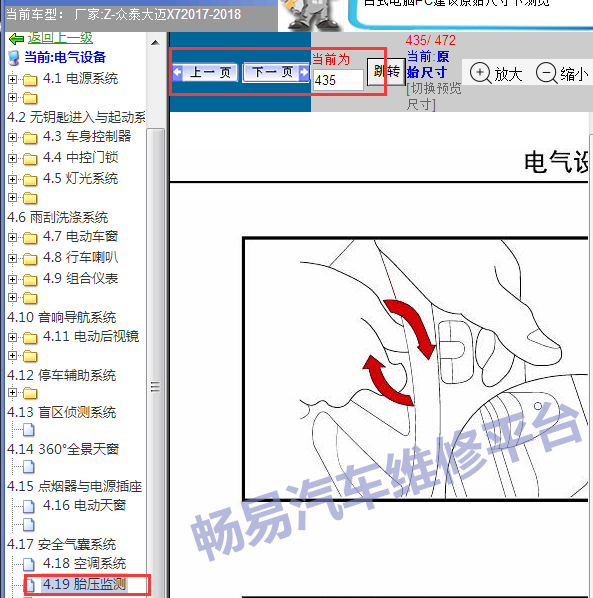Expand the 4.8 行车喇叭 tree node
This screenshot has width=593, height=598.
pyautogui.click(x=12, y=258)
